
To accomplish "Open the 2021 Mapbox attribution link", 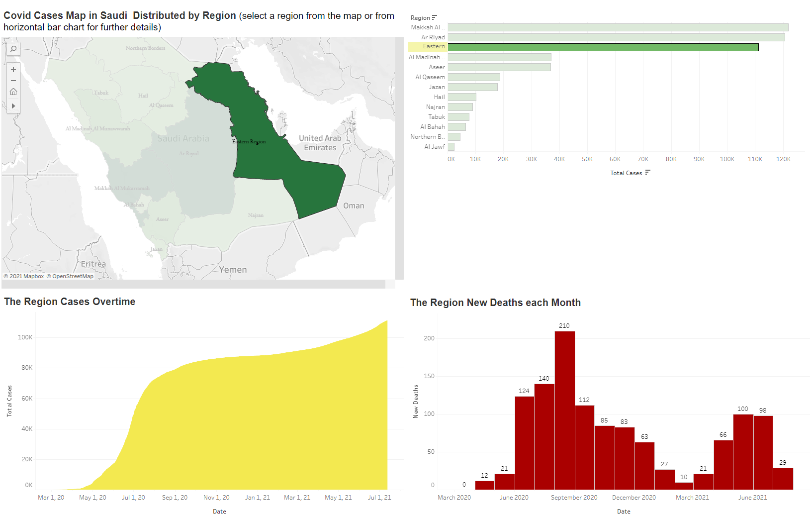I will click(x=24, y=276).
